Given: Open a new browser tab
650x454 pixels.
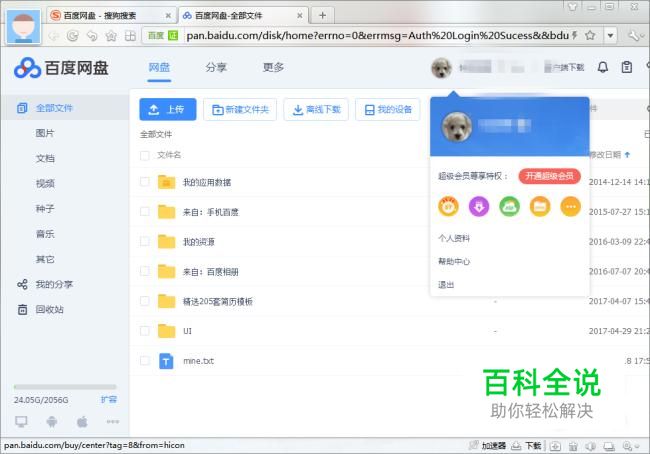Looking at the screenshot, I should [322, 16].
